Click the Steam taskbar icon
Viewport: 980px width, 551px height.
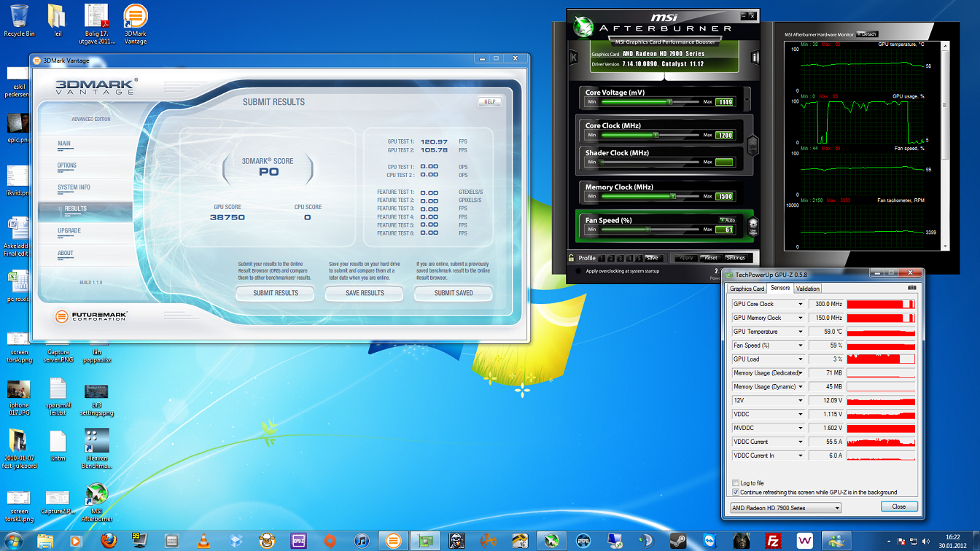tap(677, 541)
